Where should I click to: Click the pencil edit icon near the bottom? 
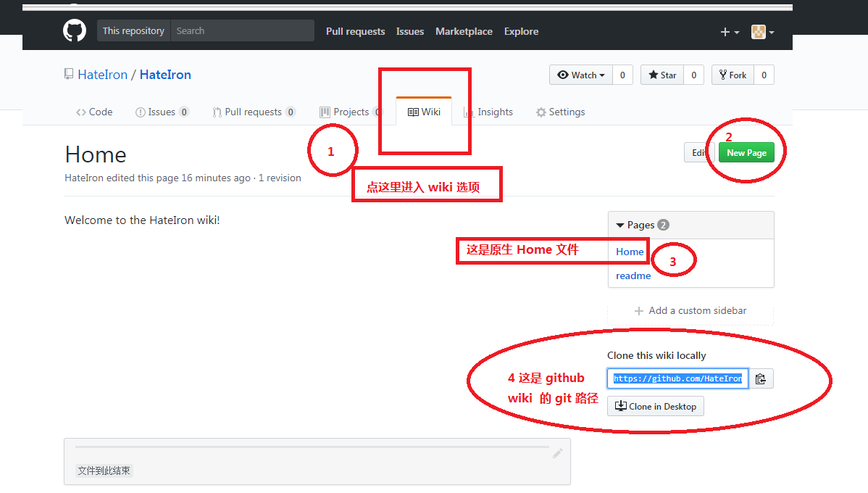click(557, 452)
